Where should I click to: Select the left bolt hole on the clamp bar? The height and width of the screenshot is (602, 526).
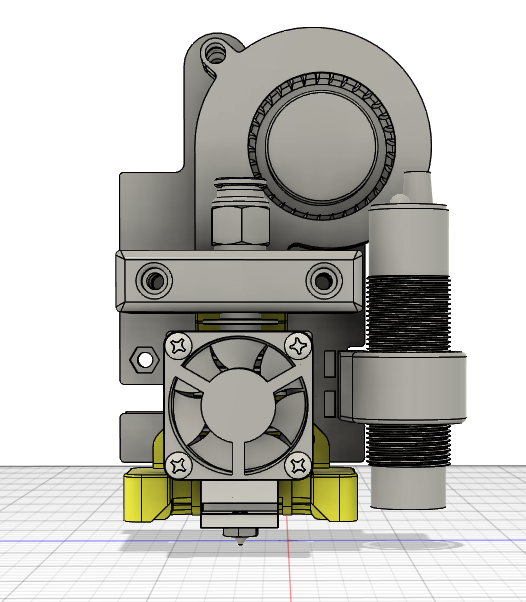pos(154,281)
